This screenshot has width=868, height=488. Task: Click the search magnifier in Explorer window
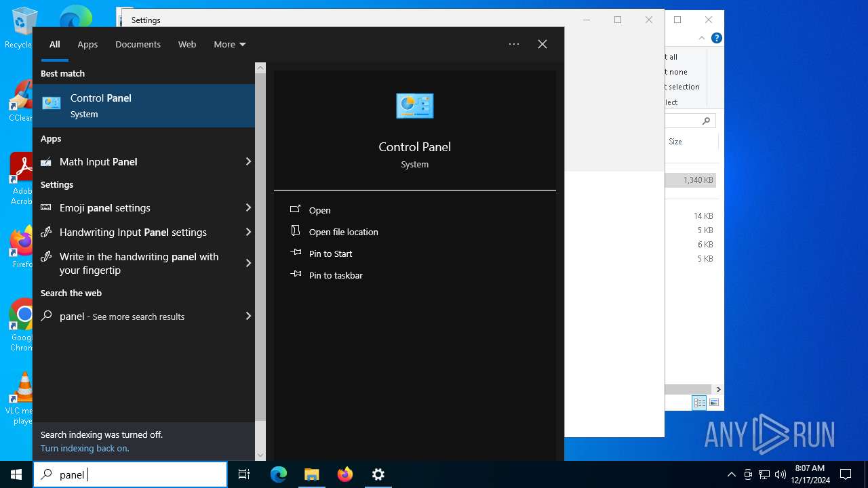pyautogui.click(x=706, y=121)
